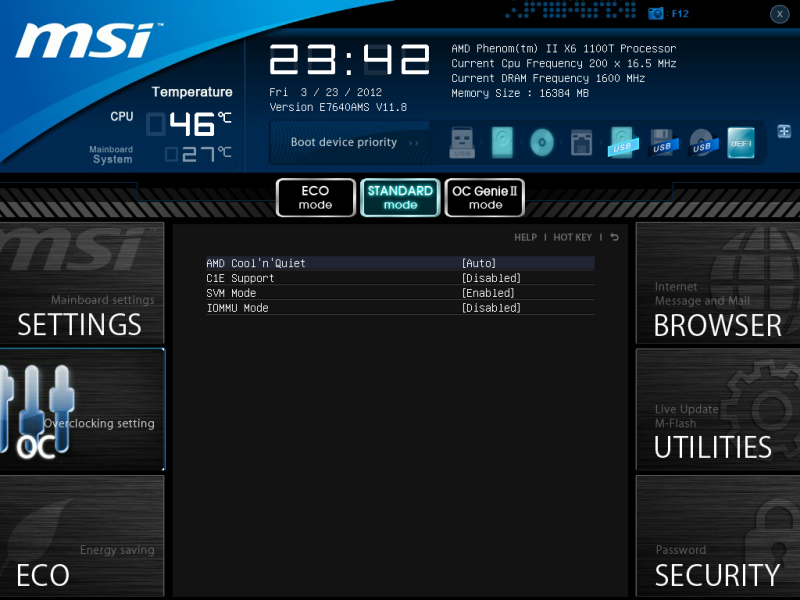Image resolution: width=800 pixels, height=600 pixels.
Task: Select the USB key boot device icon
Action: click(x=462, y=143)
